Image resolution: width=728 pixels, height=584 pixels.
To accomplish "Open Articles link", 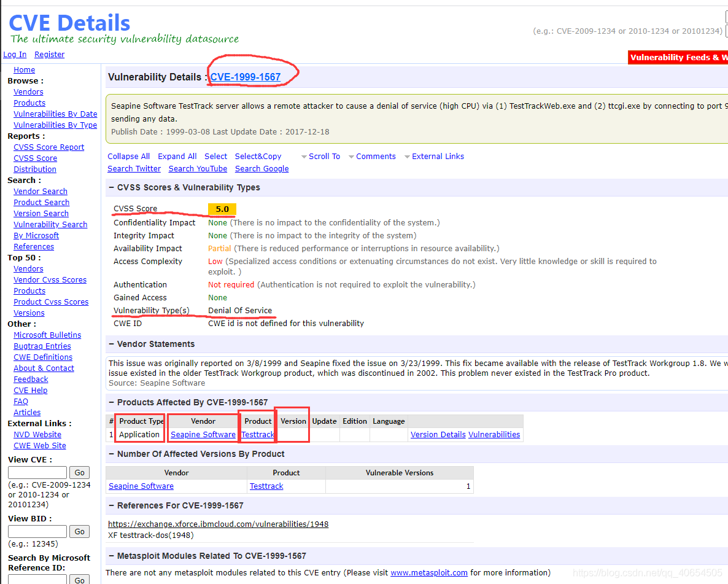I will click(27, 413).
